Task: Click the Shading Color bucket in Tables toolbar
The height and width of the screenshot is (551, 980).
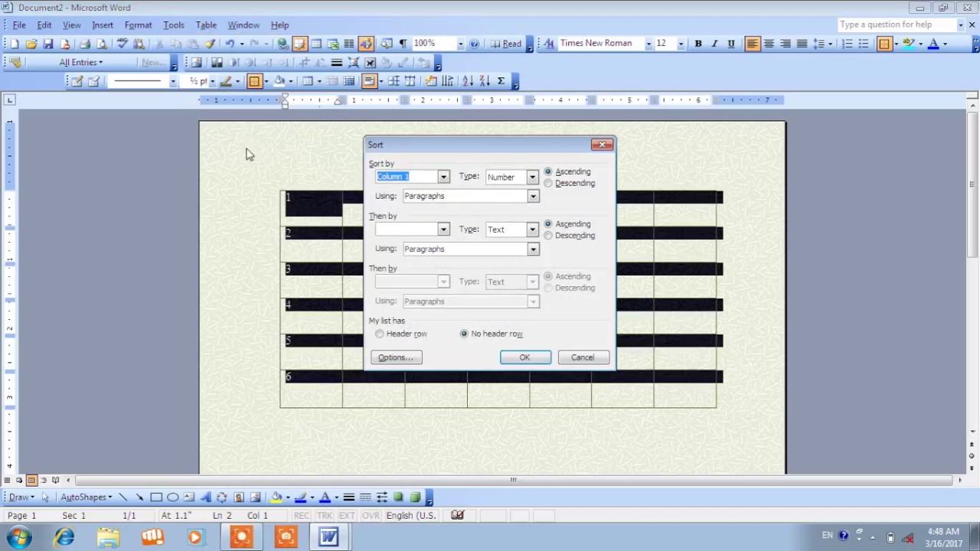Action: [x=279, y=81]
